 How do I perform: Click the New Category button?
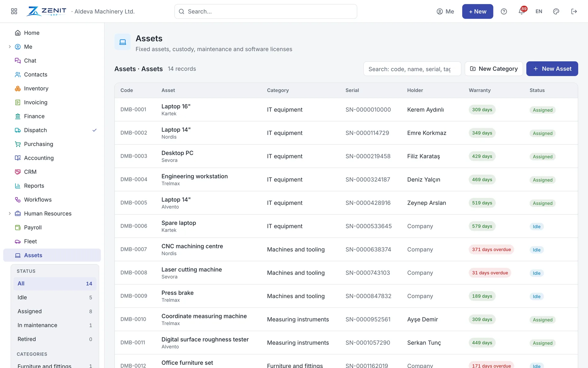[x=494, y=69]
